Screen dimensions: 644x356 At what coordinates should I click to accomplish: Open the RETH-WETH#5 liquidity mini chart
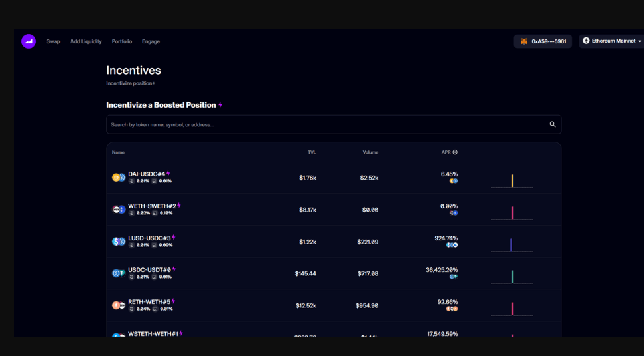(x=511, y=309)
